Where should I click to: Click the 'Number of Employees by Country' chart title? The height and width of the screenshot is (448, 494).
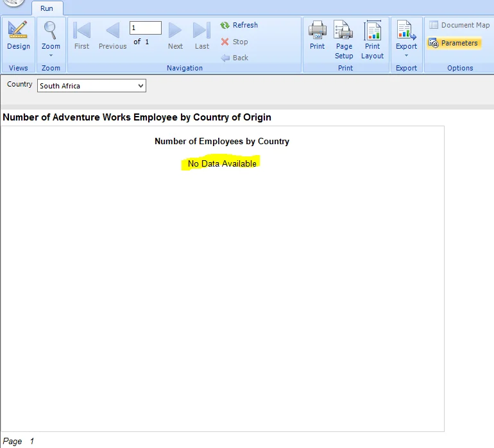[x=222, y=142]
